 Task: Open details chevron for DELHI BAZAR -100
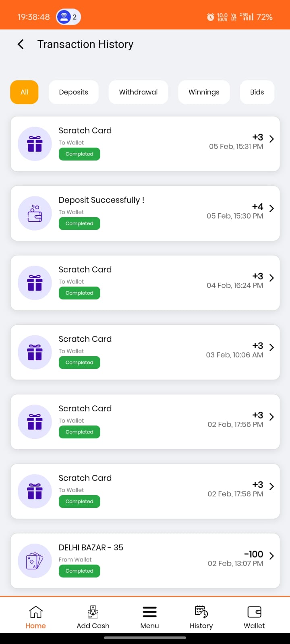pyautogui.click(x=271, y=556)
